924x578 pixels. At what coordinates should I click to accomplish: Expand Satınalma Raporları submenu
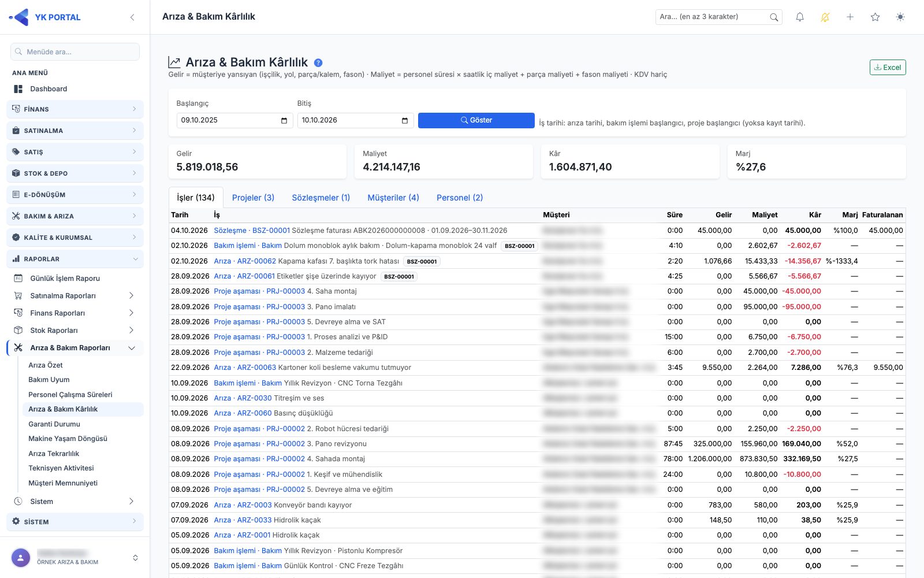(x=75, y=295)
